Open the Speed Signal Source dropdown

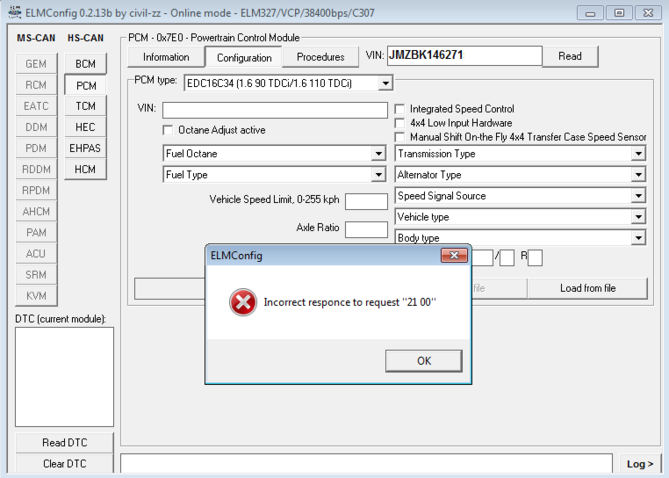point(638,196)
